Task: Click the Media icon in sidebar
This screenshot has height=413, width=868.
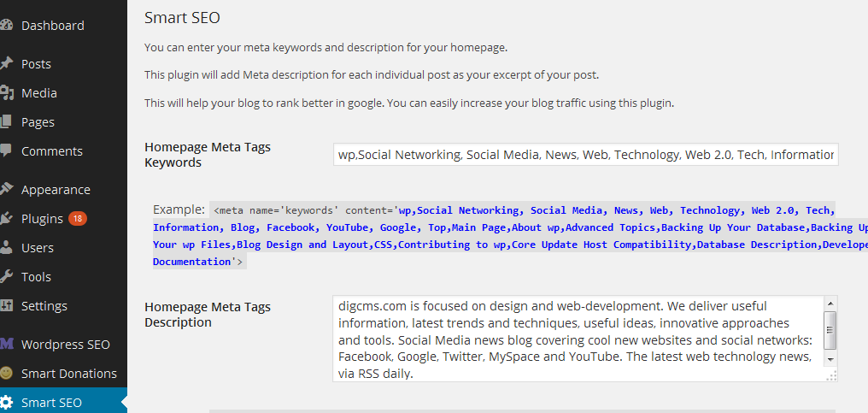Action: coord(6,93)
